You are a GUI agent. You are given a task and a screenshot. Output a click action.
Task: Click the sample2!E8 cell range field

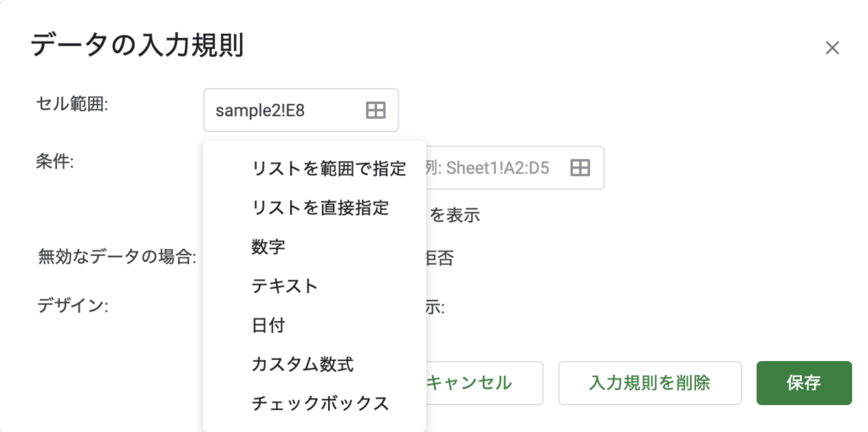(x=301, y=111)
